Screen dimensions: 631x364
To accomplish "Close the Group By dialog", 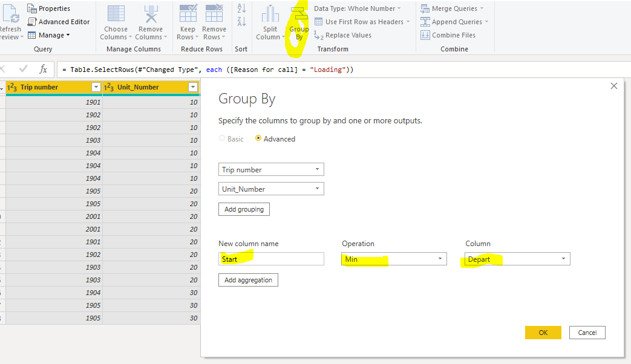I will click(x=613, y=86).
